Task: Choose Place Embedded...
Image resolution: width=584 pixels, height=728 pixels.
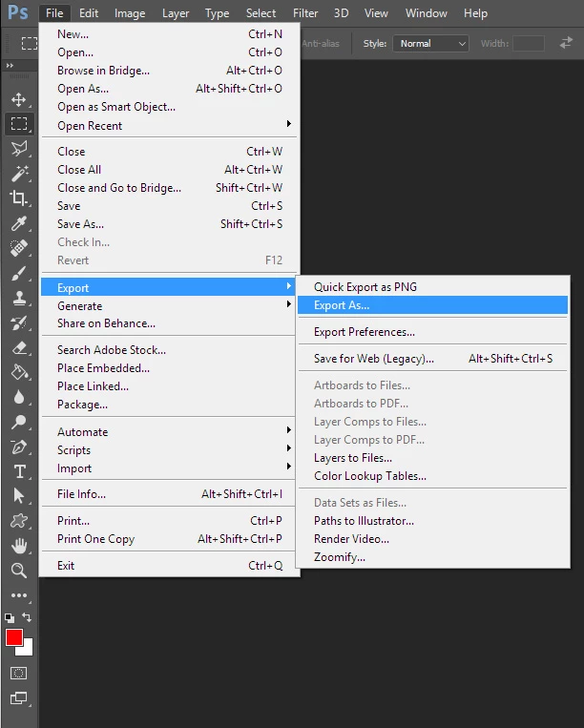Action: click(169, 367)
